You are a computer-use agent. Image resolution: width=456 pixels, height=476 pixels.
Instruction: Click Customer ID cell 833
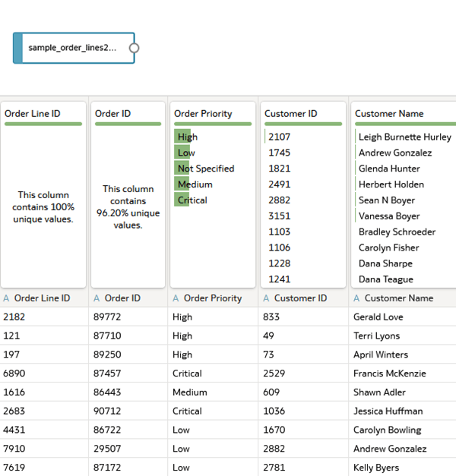click(303, 317)
